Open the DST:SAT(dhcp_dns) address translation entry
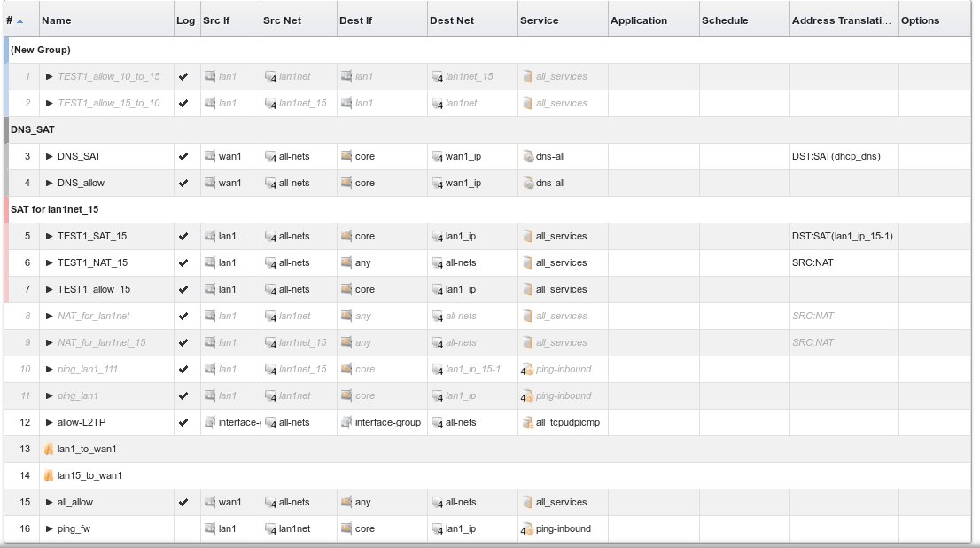The width and height of the screenshot is (980, 548). (x=836, y=157)
